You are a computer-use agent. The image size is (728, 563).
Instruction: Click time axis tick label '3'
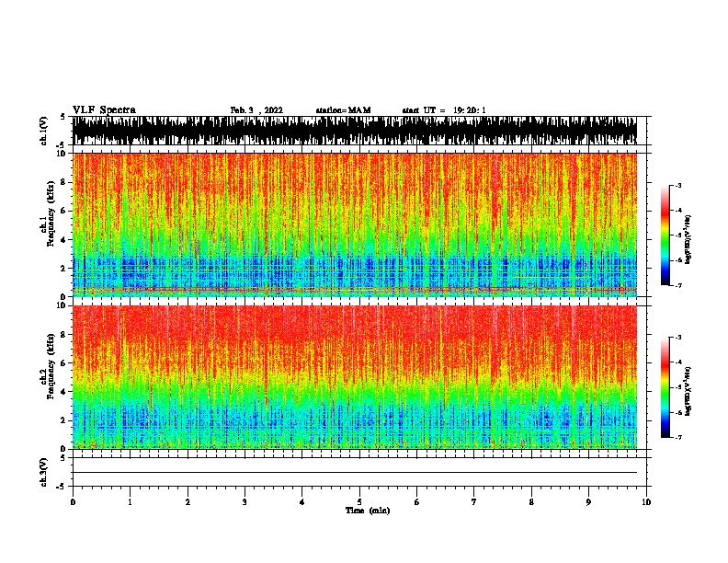(245, 502)
